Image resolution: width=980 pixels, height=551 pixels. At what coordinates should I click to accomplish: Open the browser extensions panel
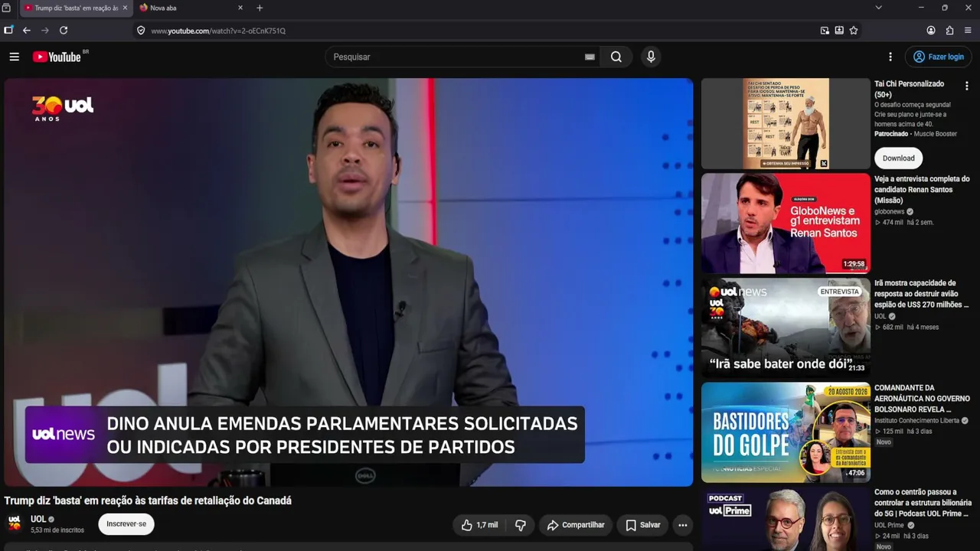click(x=949, y=31)
